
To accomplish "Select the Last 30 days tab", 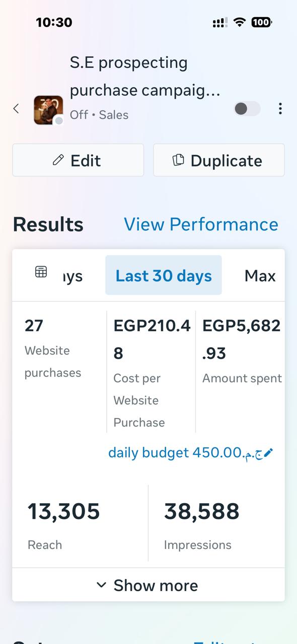I will click(x=164, y=275).
